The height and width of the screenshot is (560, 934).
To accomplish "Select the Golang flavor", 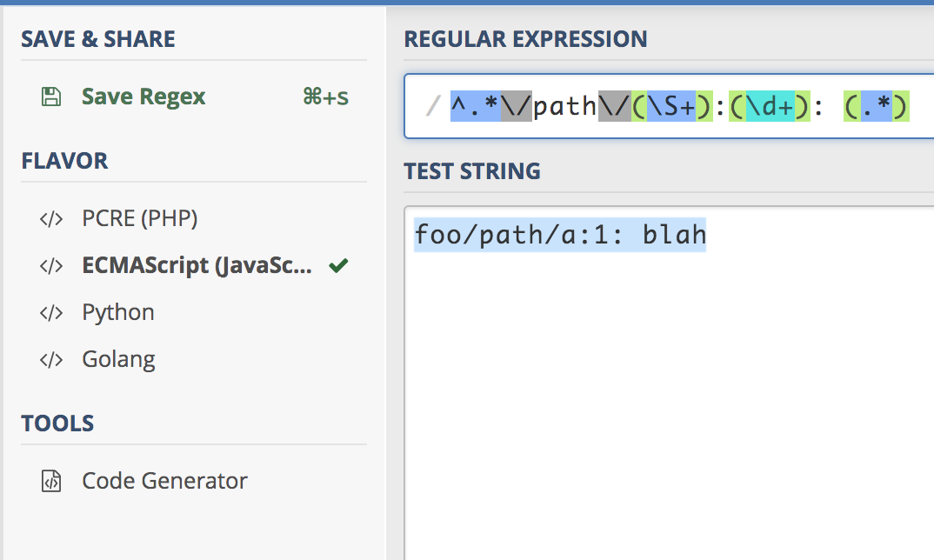I will (x=119, y=358).
